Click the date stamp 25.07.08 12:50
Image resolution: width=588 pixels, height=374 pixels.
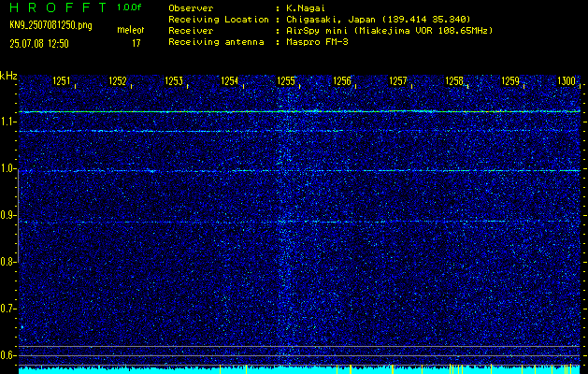(x=39, y=44)
